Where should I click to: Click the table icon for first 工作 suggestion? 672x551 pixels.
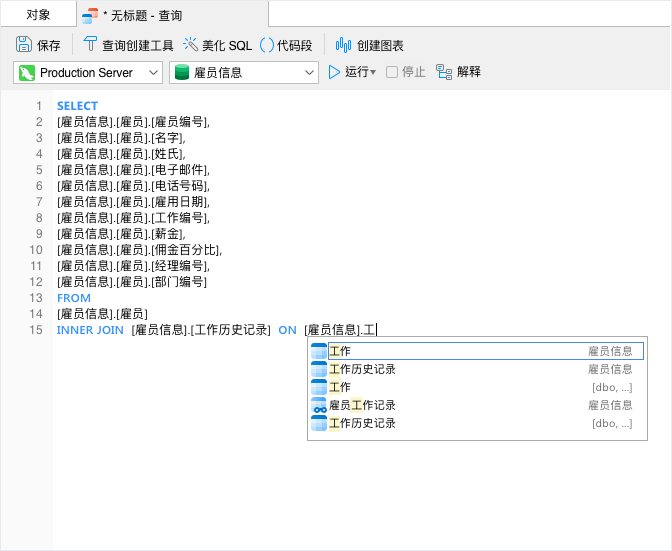(x=319, y=351)
